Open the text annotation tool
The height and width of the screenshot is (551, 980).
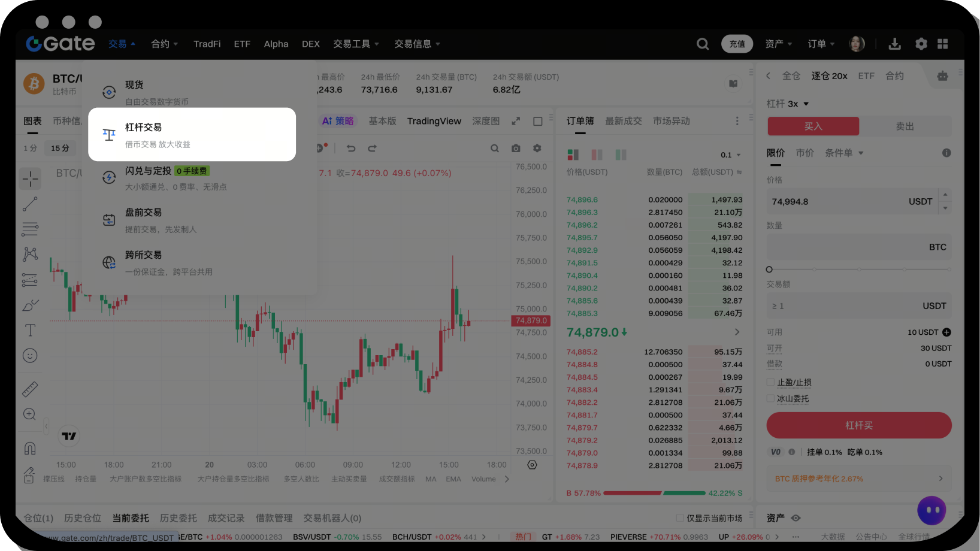30,330
